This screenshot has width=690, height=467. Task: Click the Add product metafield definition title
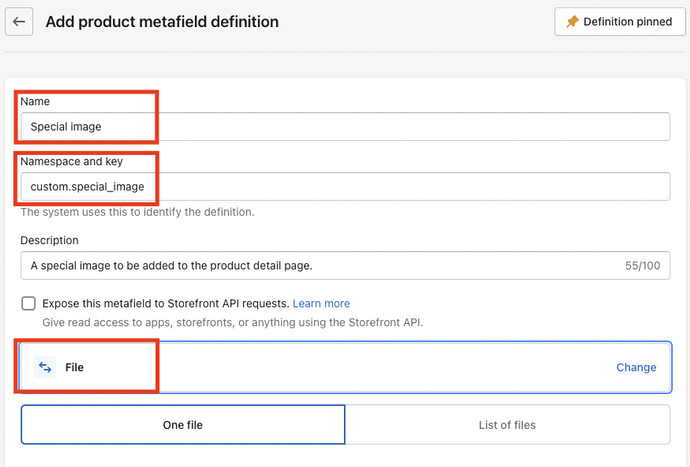[162, 22]
